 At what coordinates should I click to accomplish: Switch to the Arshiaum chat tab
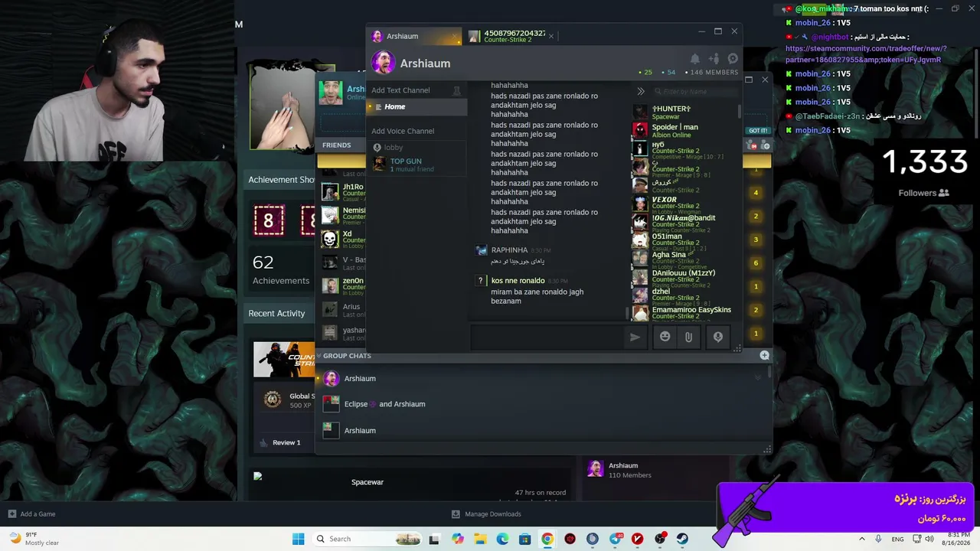click(413, 36)
